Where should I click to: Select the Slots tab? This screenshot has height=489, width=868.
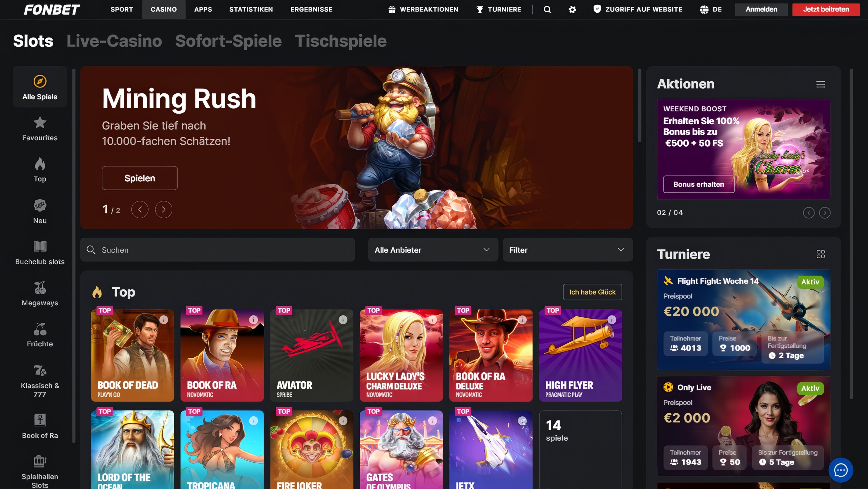(33, 41)
